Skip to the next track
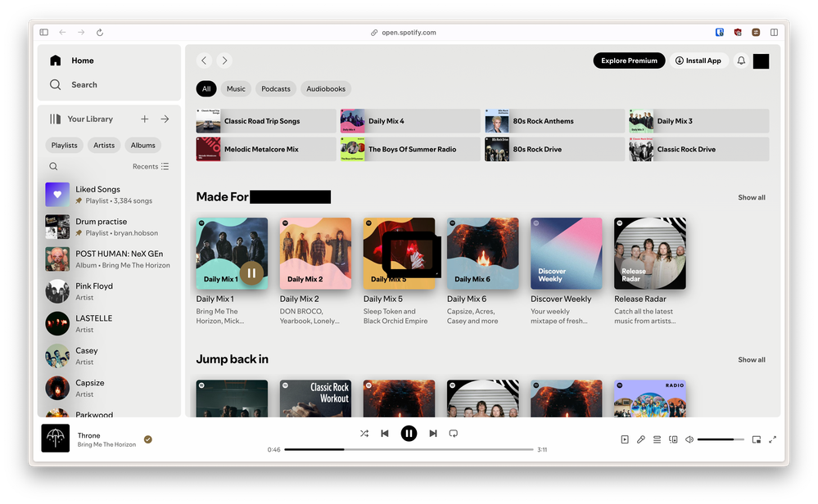 pos(432,433)
